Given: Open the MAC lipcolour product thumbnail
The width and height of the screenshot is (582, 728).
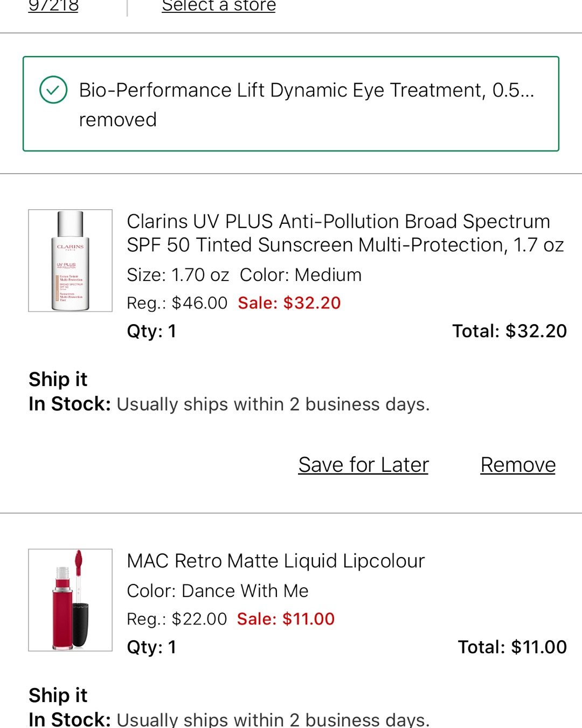Looking at the screenshot, I should coord(70,600).
